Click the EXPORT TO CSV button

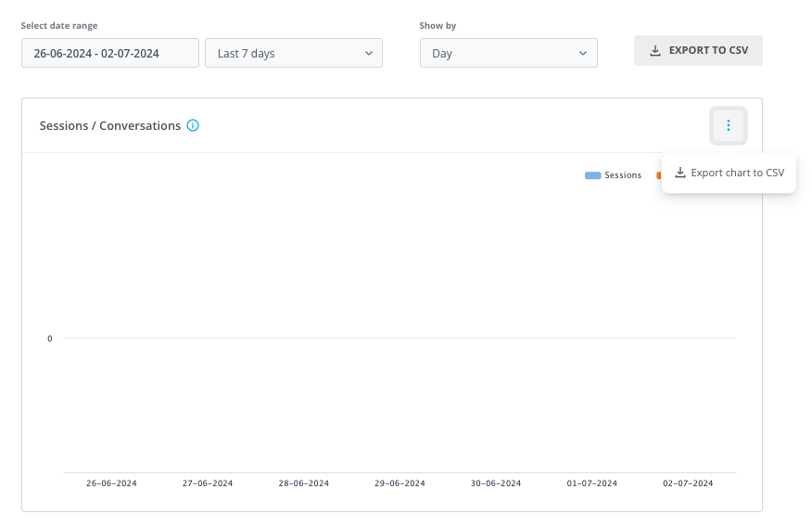click(x=698, y=50)
